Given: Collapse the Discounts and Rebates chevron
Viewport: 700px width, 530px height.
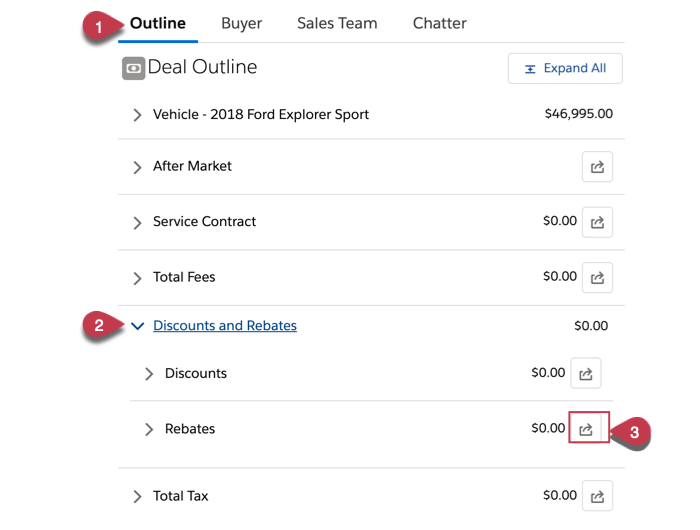Looking at the screenshot, I should [138, 326].
